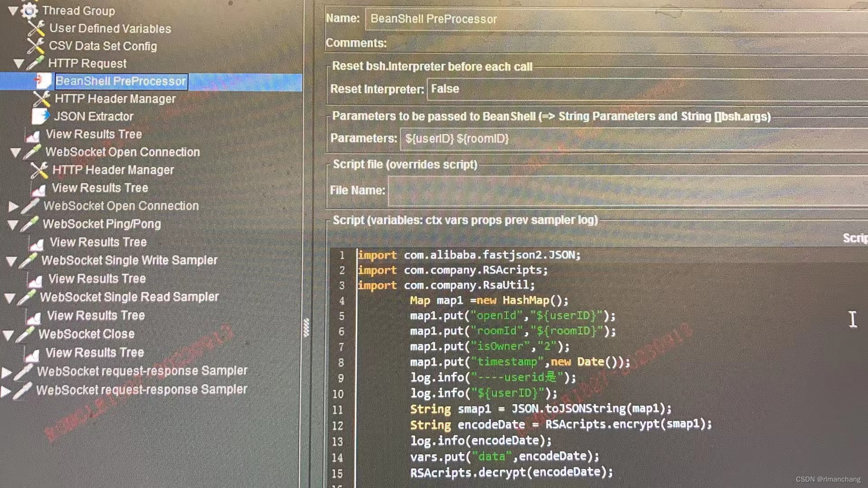Click the JSON Extractor icon
Image resolution: width=868 pixels, height=488 pixels.
pyautogui.click(x=40, y=116)
